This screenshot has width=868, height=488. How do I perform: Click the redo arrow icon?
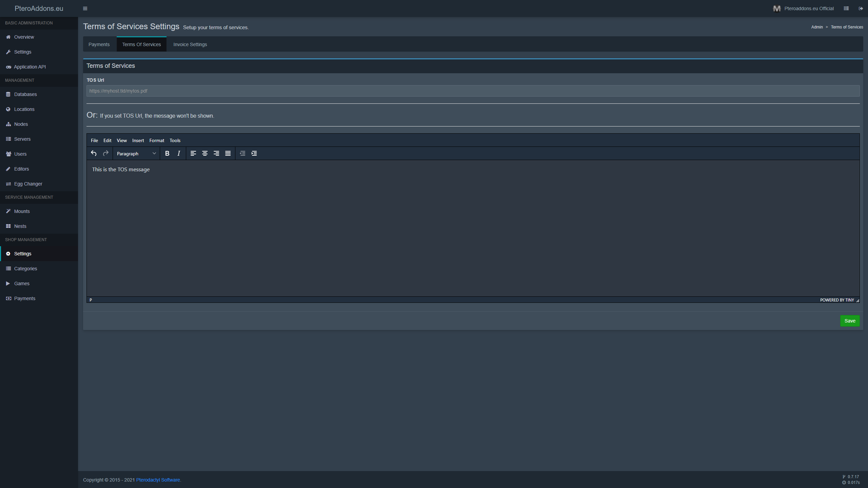[x=105, y=153]
